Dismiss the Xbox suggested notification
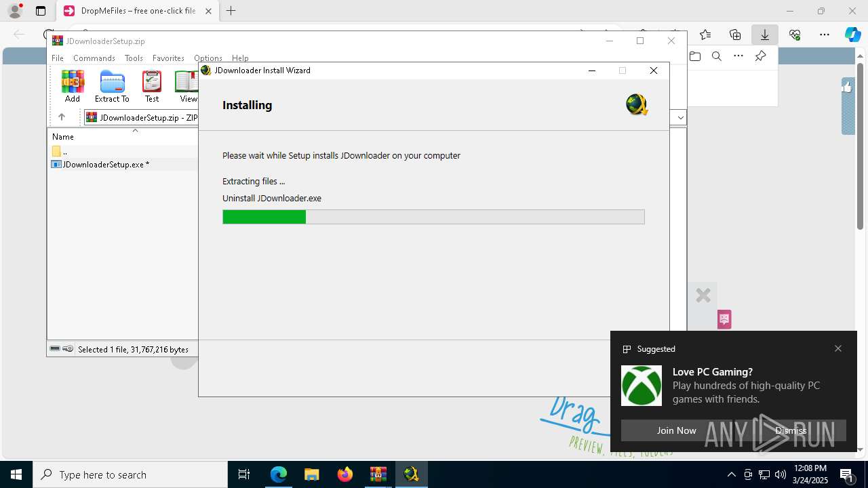 tap(791, 430)
